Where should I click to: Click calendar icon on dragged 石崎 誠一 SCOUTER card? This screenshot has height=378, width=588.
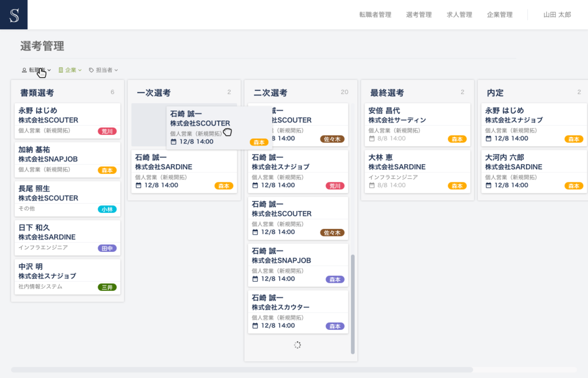pyautogui.click(x=173, y=142)
